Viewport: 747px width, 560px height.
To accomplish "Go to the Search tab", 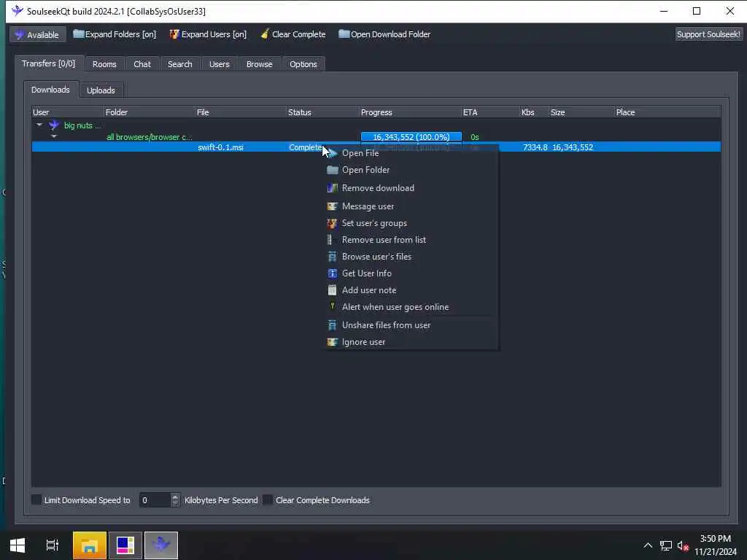I will [180, 64].
